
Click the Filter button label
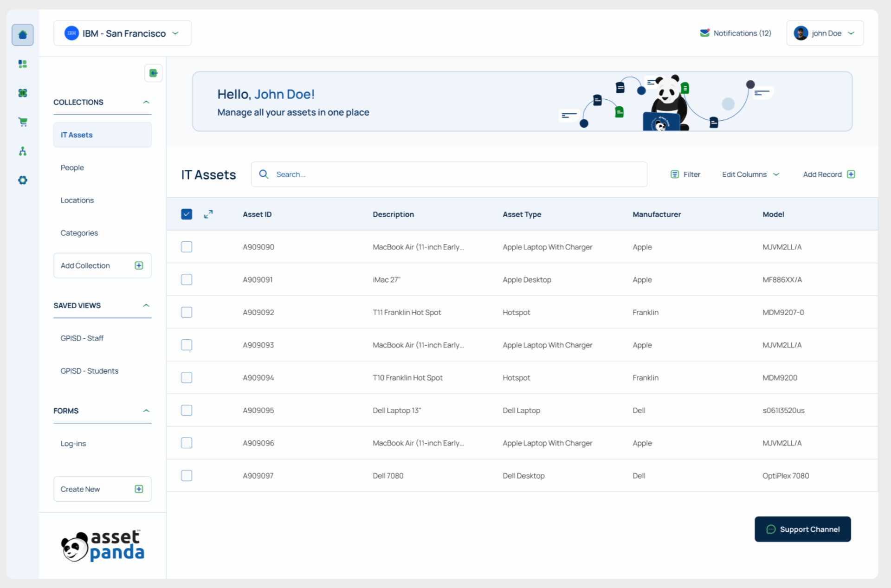[692, 174]
